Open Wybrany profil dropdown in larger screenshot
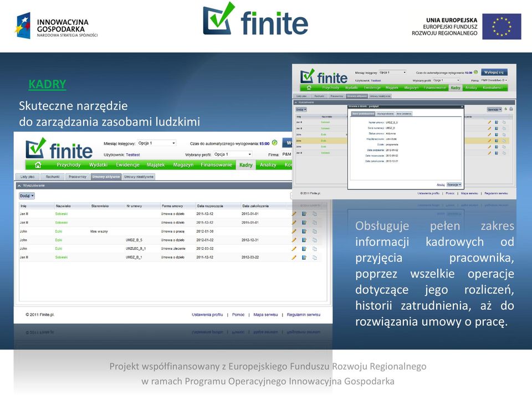The height and width of the screenshot is (395, 532). coord(233,154)
